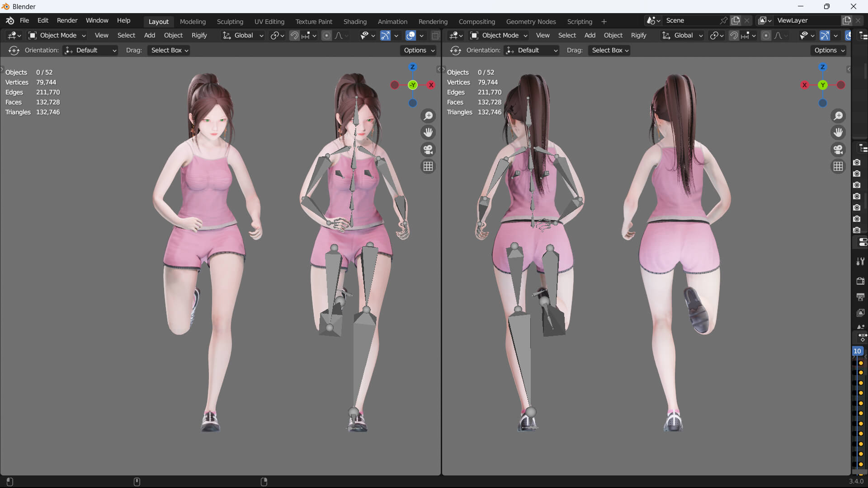Add a new workspace with the plus button
868x488 pixels.
tap(604, 22)
